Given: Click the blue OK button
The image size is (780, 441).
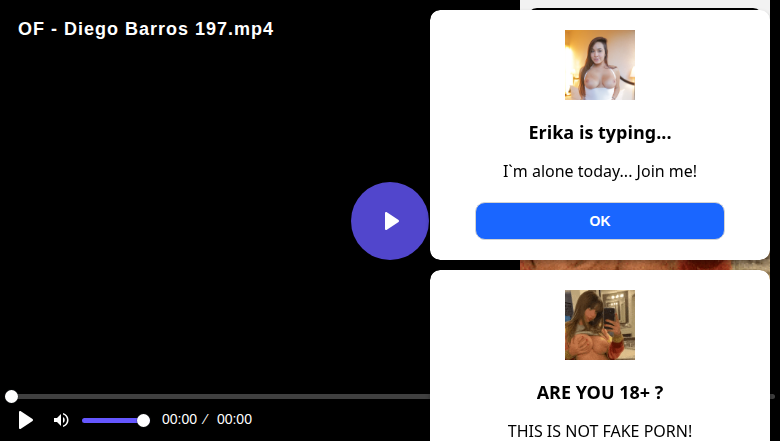Looking at the screenshot, I should pyautogui.click(x=599, y=221).
